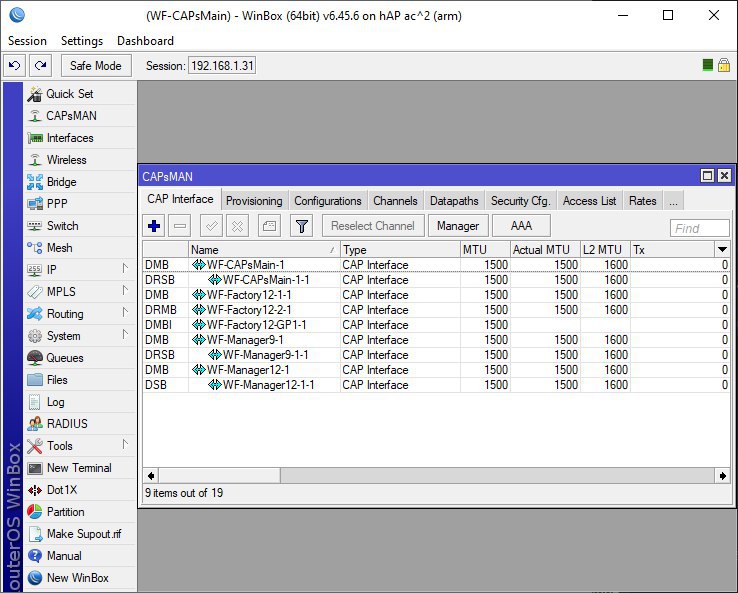Maximize the CAPsMAN inner window

click(x=707, y=176)
